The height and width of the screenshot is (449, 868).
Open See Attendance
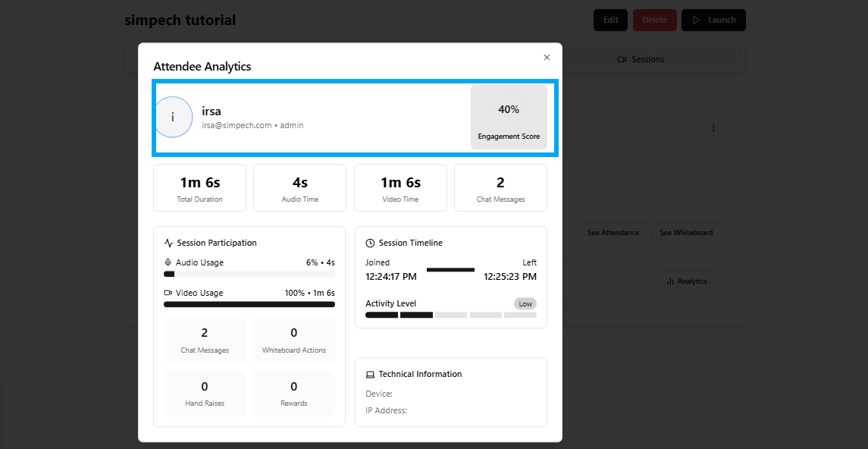pyautogui.click(x=613, y=233)
